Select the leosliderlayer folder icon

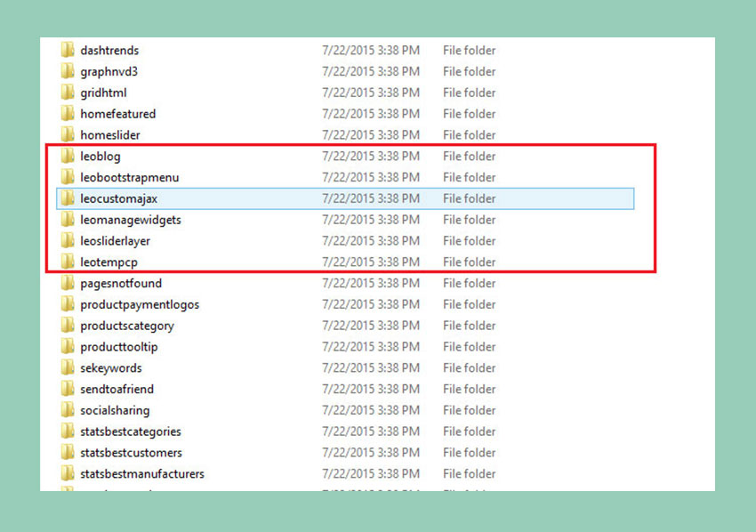coord(68,241)
